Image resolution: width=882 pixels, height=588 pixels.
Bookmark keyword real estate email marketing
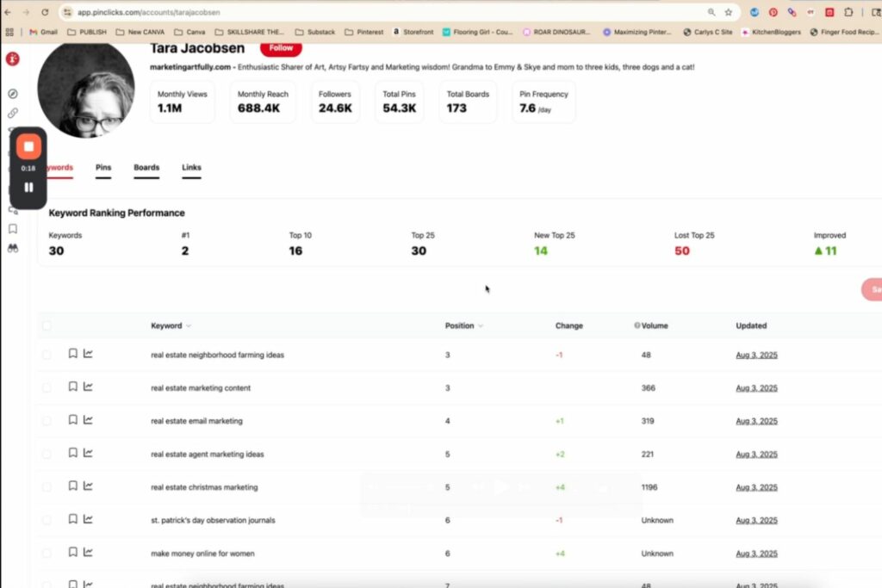point(72,420)
